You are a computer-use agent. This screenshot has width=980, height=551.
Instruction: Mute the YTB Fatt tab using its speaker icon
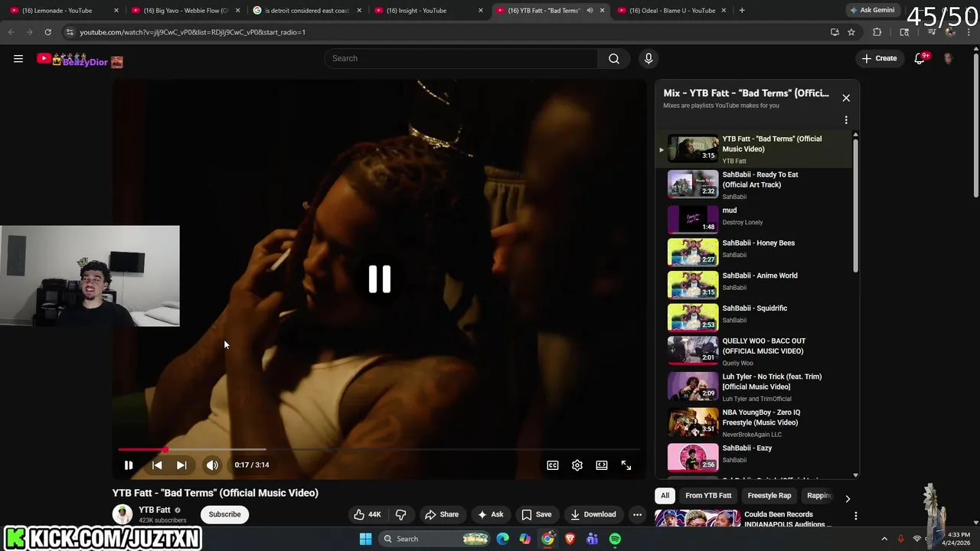pyautogui.click(x=590, y=11)
